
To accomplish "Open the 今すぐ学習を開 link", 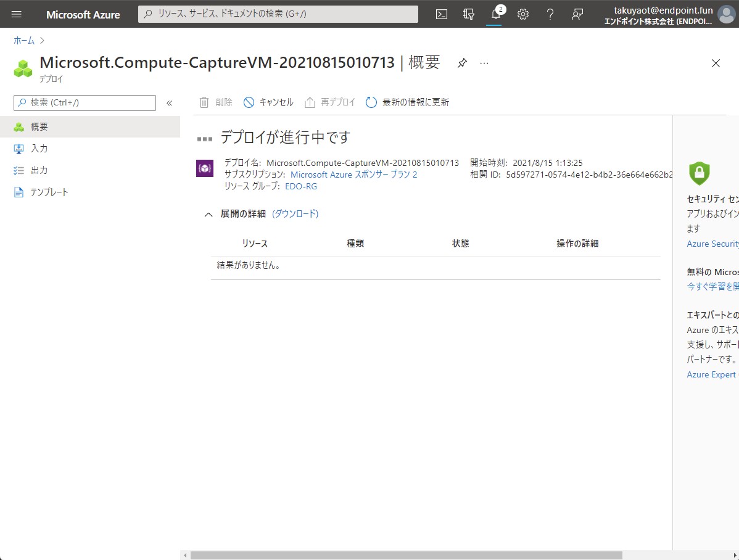I will (x=712, y=286).
